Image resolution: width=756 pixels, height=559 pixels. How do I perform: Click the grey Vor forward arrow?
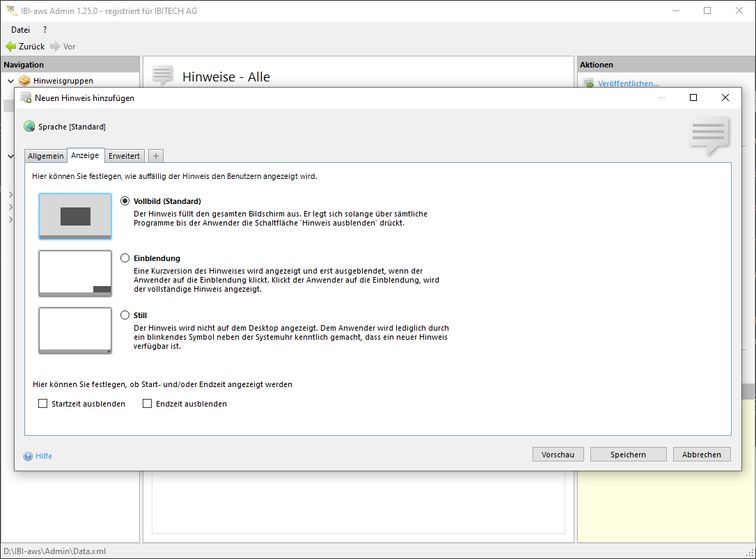55,47
